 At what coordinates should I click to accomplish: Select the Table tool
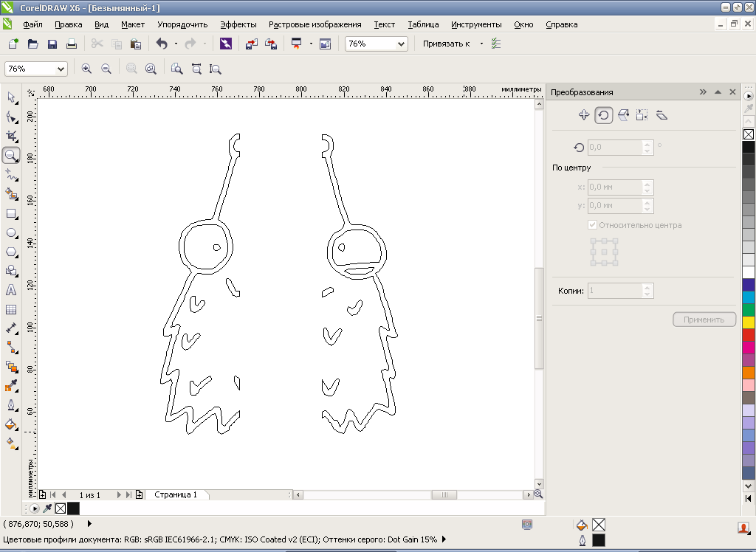(11, 309)
